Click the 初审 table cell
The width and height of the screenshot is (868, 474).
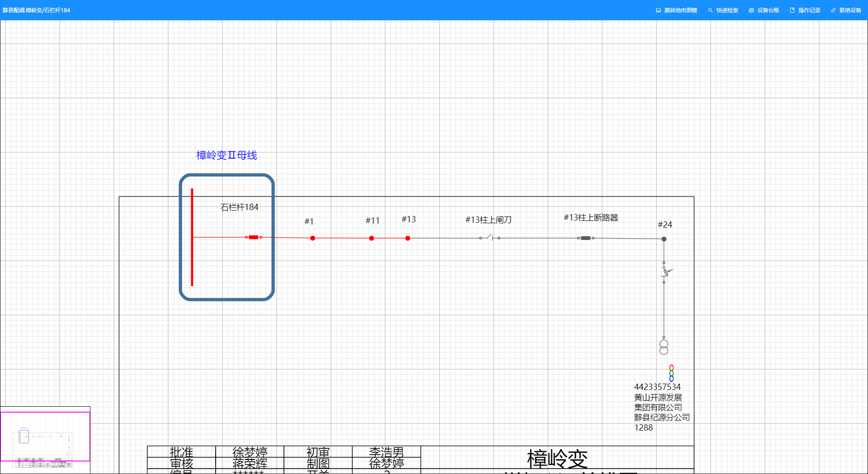318,452
